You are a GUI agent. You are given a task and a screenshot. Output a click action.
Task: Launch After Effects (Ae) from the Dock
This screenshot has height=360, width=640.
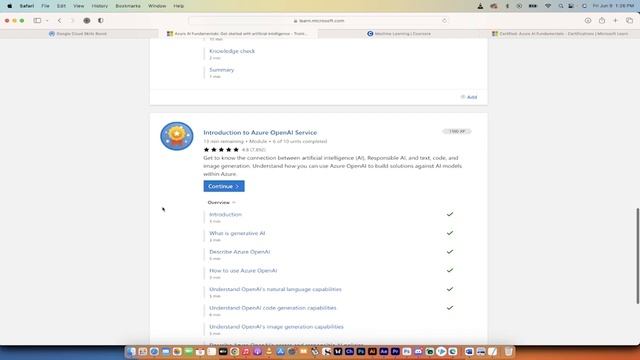[x=384, y=351]
